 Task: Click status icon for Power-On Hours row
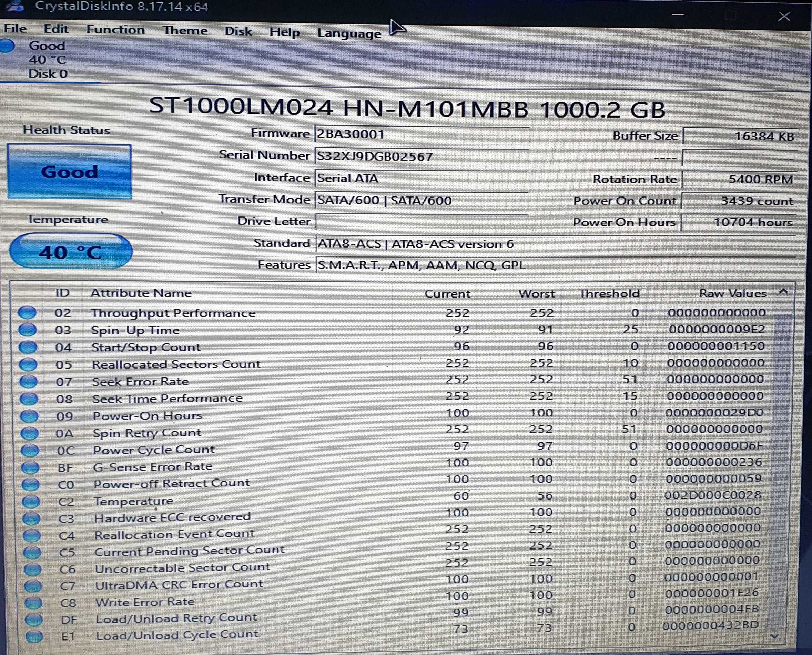pos(29,416)
